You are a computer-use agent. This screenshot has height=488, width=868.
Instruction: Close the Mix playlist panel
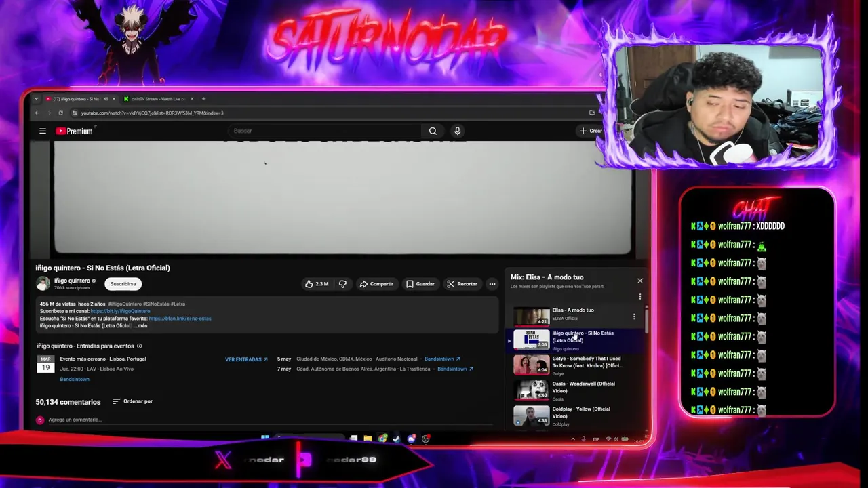pyautogui.click(x=639, y=281)
